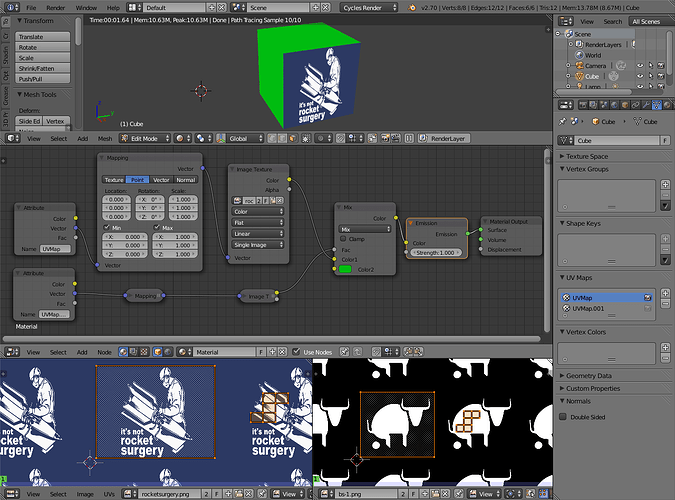Toggle the Use Nodes checkbox

296,352
